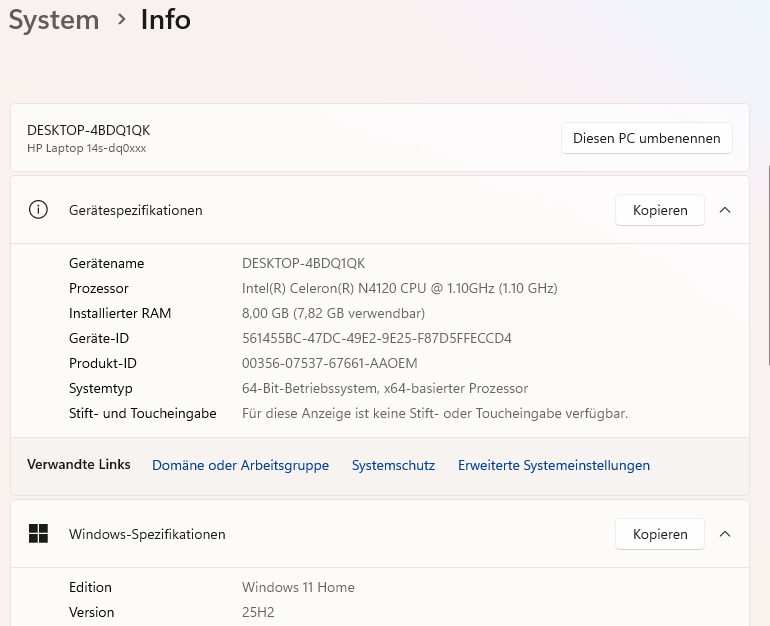Select the Gerätespezifikationen header title
The width and height of the screenshot is (770, 626).
(136, 210)
